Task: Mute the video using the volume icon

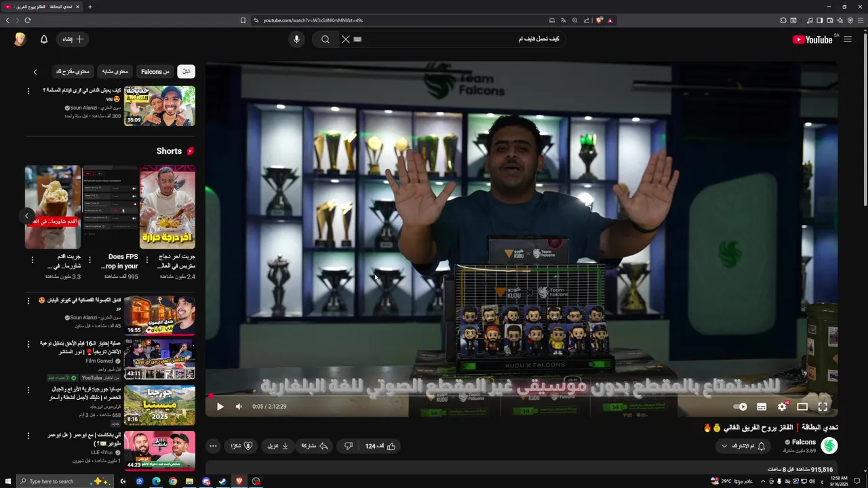Action: [x=239, y=407]
